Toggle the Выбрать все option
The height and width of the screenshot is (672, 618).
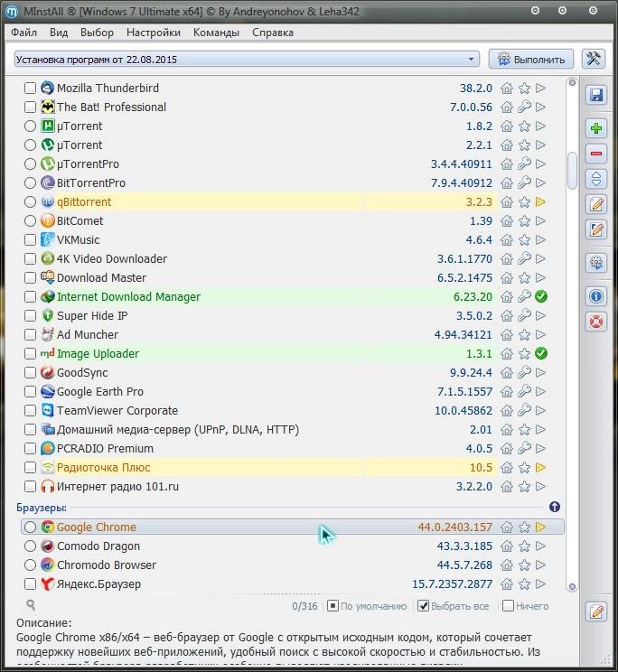(454, 606)
